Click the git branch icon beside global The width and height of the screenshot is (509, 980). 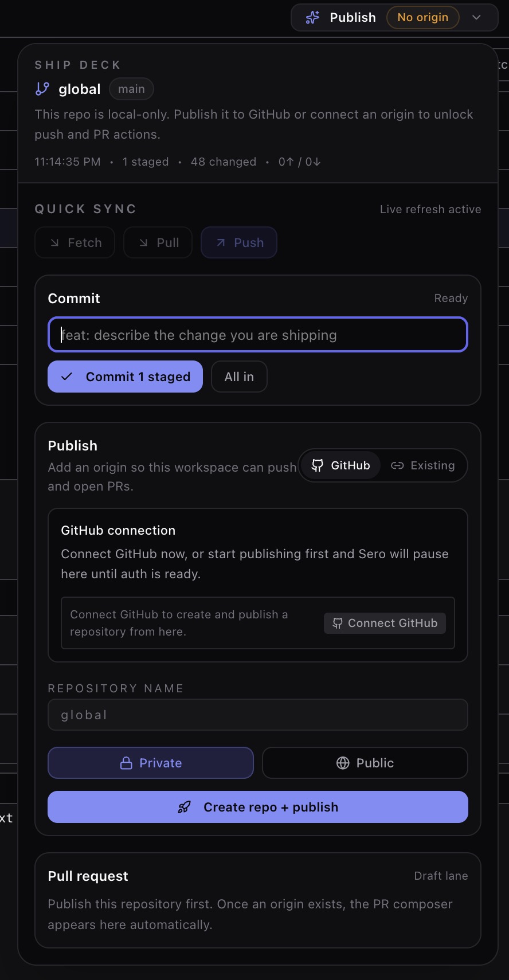[42, 89]
